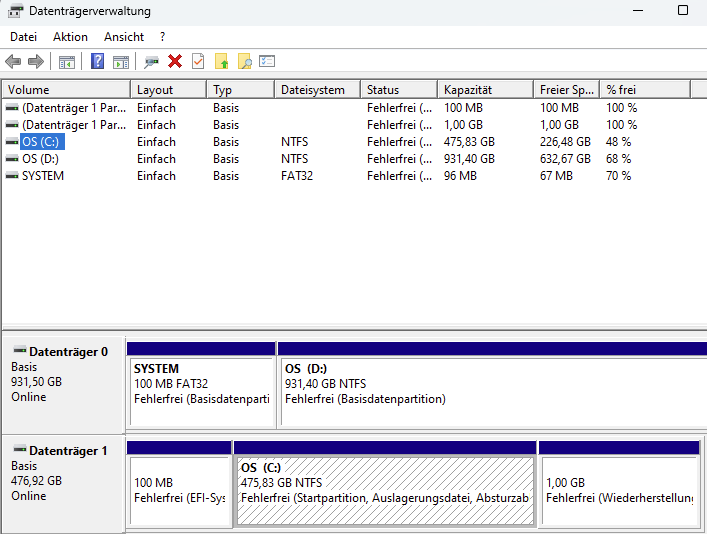
Task: Click the Datenträgerverwaltung title bar icon
Action: tap(15, 11)
